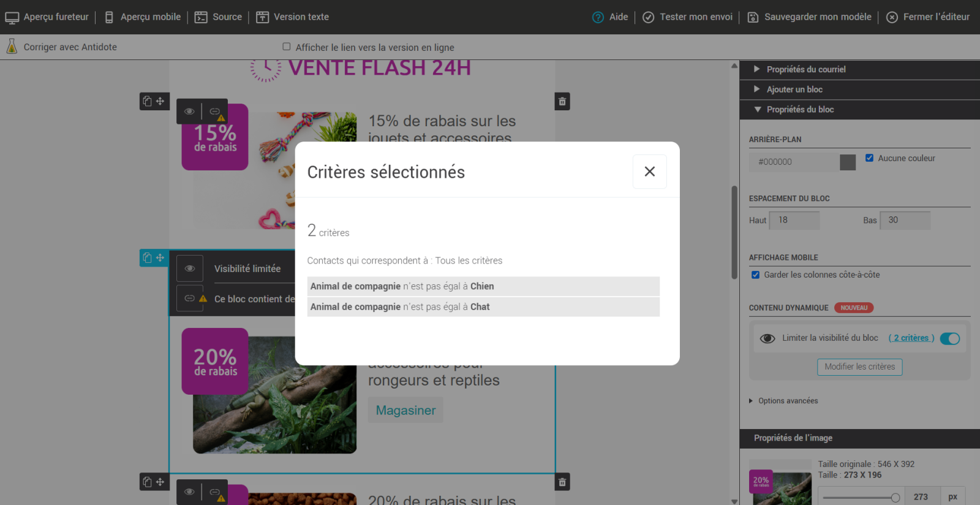980x505 pixels.
Task: Click the arrière-plan color swatch
Action: 847,162
